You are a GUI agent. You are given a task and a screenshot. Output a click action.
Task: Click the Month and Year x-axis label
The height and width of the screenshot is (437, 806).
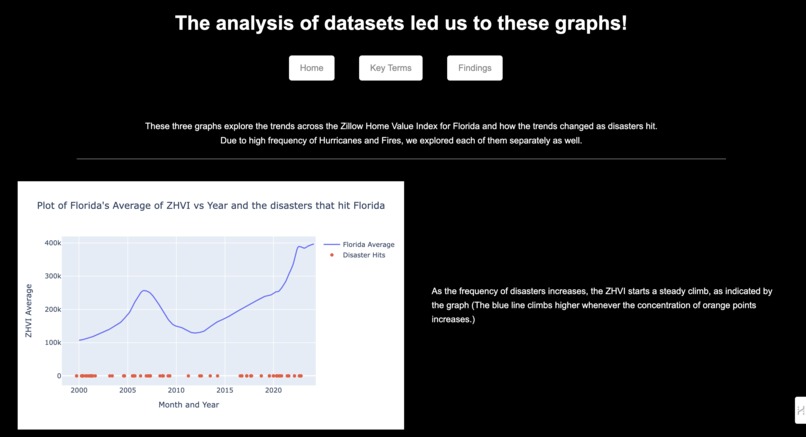[x=189, y=405]
